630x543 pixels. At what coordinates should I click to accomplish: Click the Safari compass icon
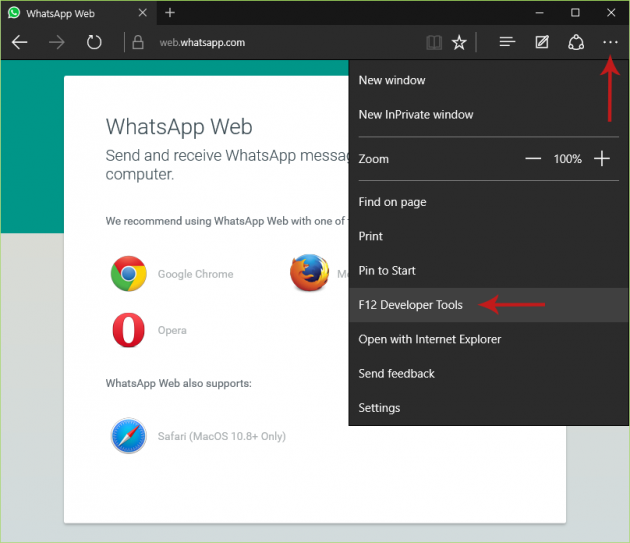(129, 436)
